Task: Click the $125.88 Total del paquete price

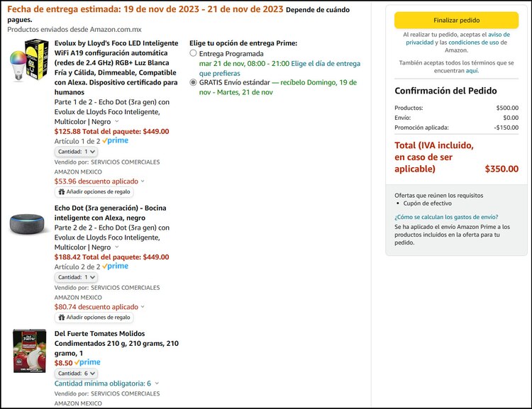Action: coord(111,131)
